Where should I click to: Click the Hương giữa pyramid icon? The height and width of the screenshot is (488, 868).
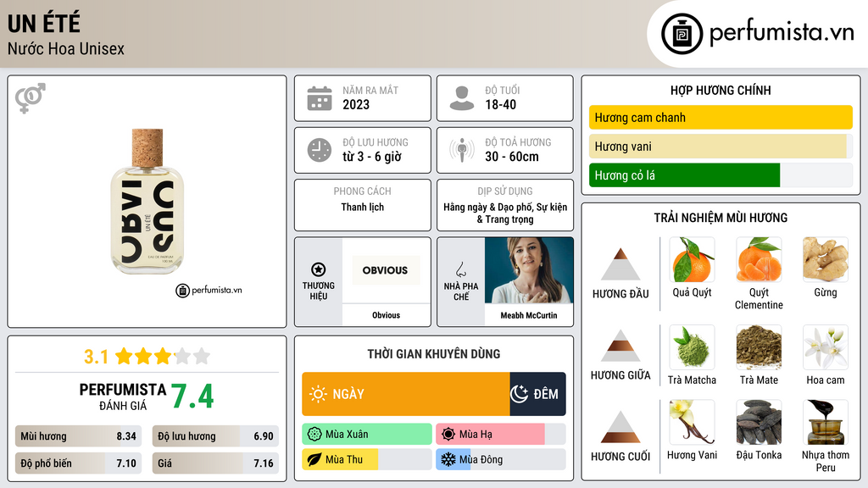[x=620, y=346]
